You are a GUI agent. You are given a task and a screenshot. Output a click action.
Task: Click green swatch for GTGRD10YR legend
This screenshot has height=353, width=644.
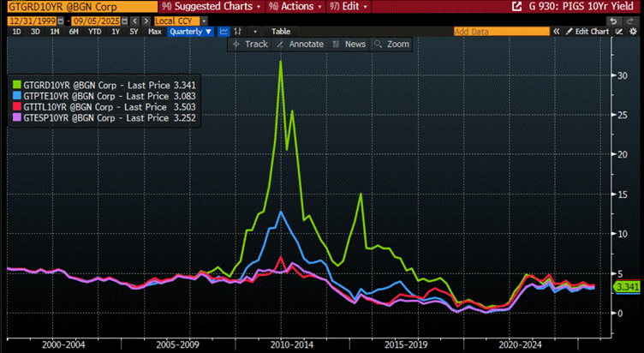17,85
